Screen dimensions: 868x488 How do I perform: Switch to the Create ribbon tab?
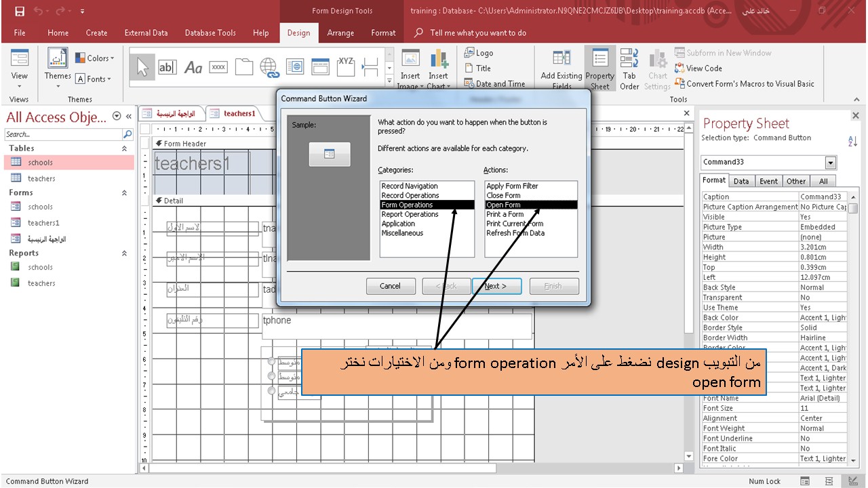pos(96,33)
